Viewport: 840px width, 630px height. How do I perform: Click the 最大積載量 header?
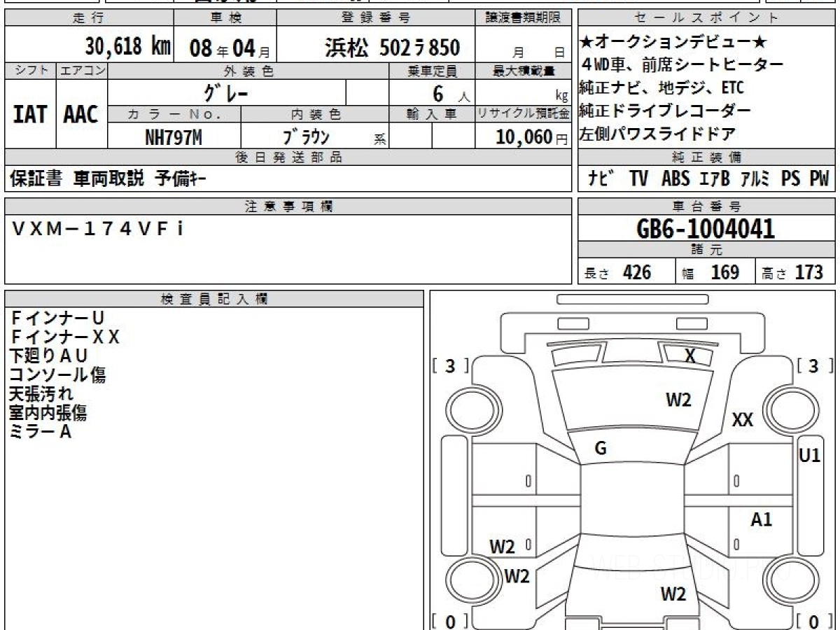point(524,71)
